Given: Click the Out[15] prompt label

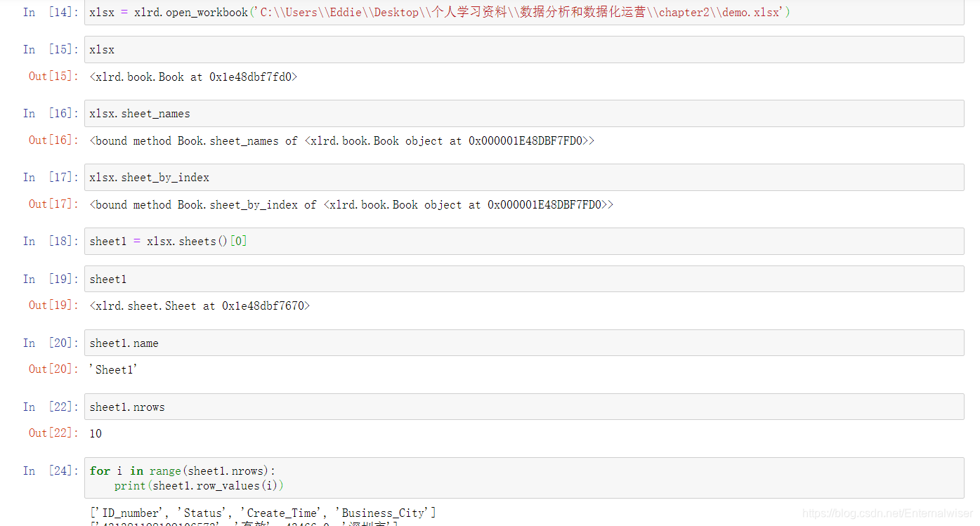Looking at the screenshot, I should point(53,76).
